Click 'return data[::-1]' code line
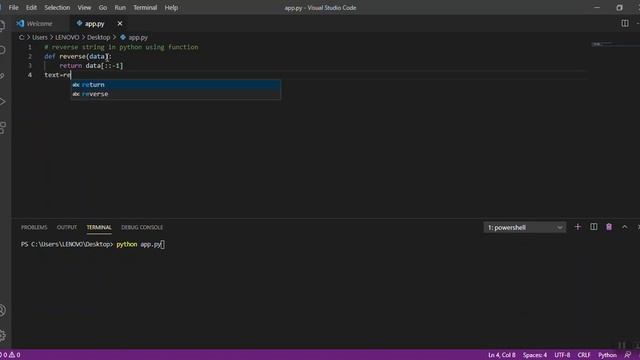The image size is (640, 360). pyautogui.click(x=91, y=65)
